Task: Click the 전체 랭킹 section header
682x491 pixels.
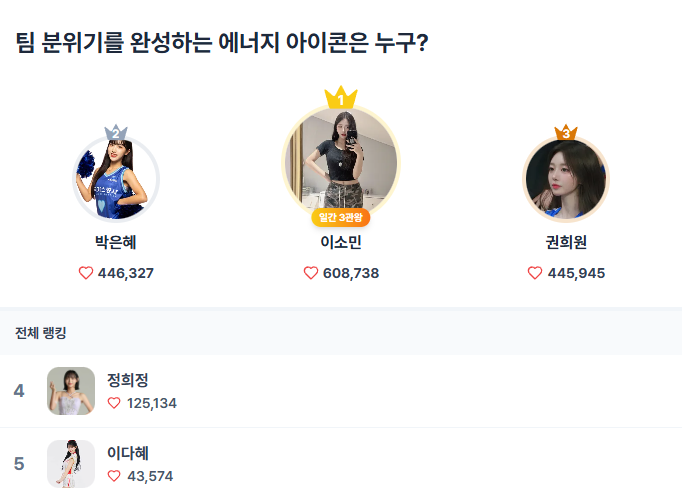Action: 41,333
